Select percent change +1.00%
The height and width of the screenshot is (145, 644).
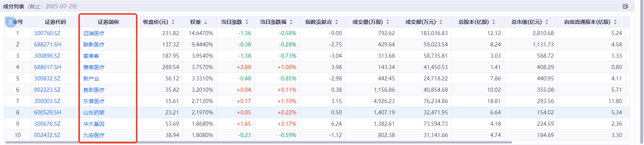(287, 67)
